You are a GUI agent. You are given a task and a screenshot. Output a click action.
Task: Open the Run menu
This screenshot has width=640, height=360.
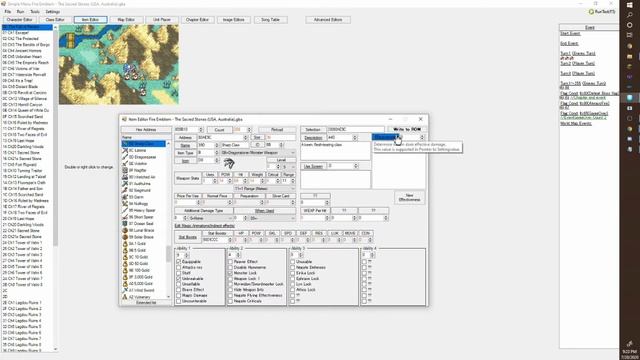20,12
